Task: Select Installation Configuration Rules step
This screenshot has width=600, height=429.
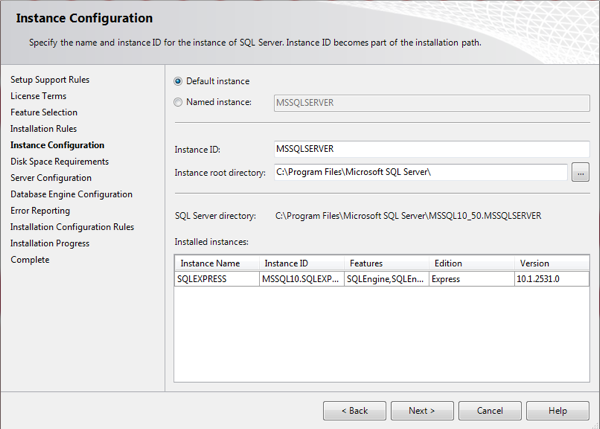Action: 72,227
